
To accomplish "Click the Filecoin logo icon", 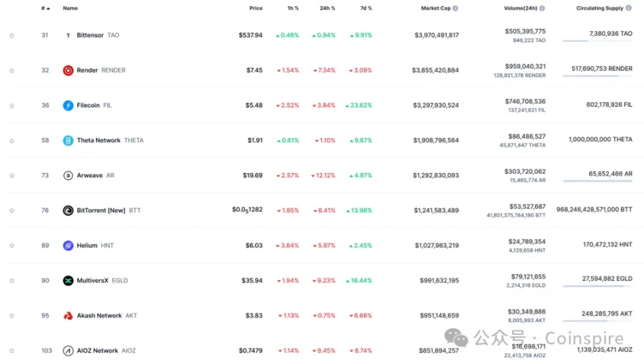I will click(68, 105).
